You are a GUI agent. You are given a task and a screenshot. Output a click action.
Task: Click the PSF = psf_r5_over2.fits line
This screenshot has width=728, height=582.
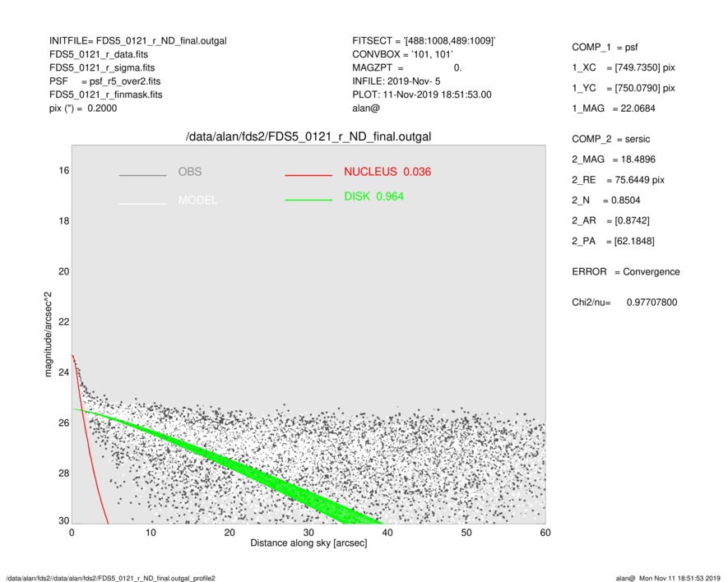tap(105, 81)
